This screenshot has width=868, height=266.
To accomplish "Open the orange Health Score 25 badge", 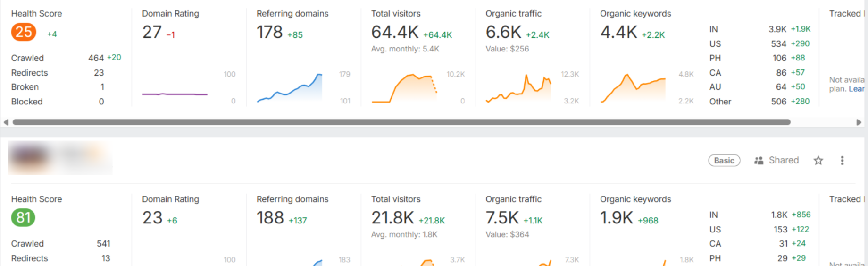I will click(24, 32).
